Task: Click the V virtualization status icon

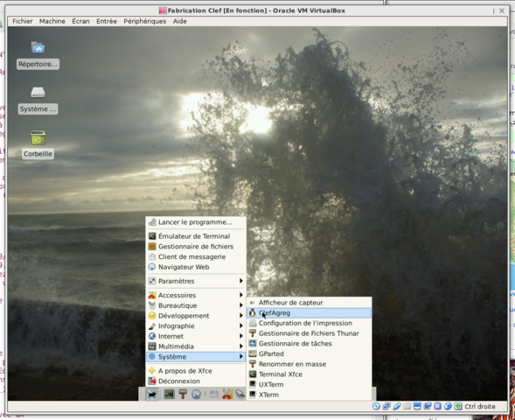Action: pyautogui.click(x=437, y=406)
